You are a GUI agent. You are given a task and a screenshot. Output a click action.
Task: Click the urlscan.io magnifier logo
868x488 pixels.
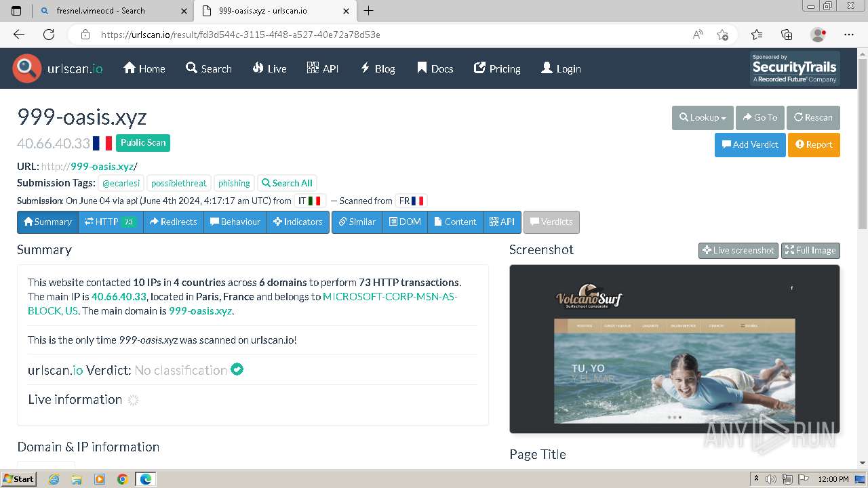tap(27, 68)
